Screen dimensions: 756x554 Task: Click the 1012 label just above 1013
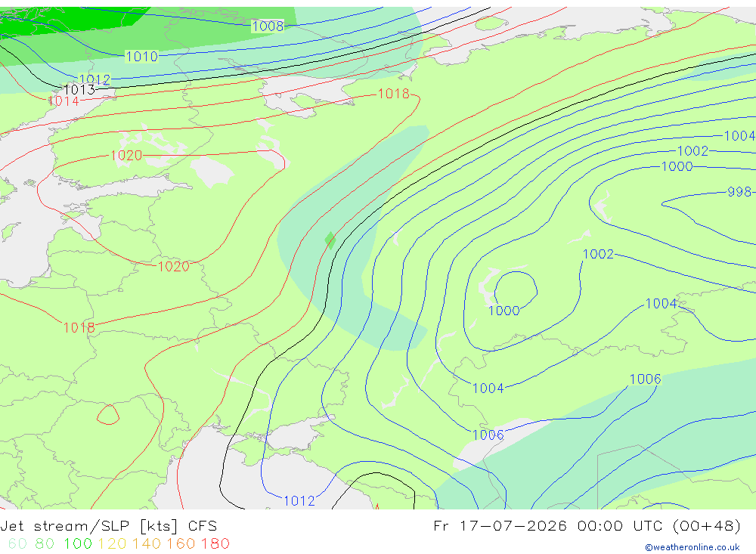[94, 79]
